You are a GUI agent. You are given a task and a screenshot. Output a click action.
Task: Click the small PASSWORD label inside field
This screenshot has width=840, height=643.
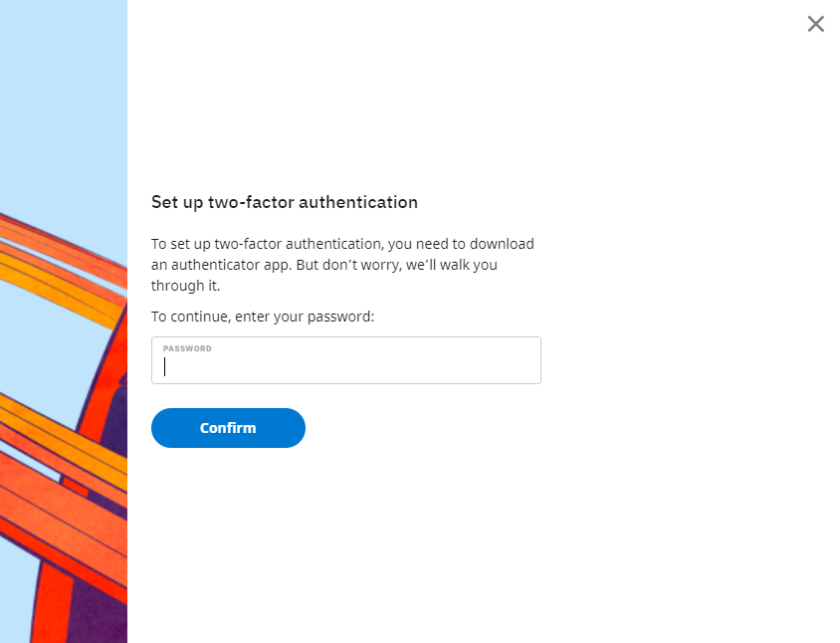(187, 348)
